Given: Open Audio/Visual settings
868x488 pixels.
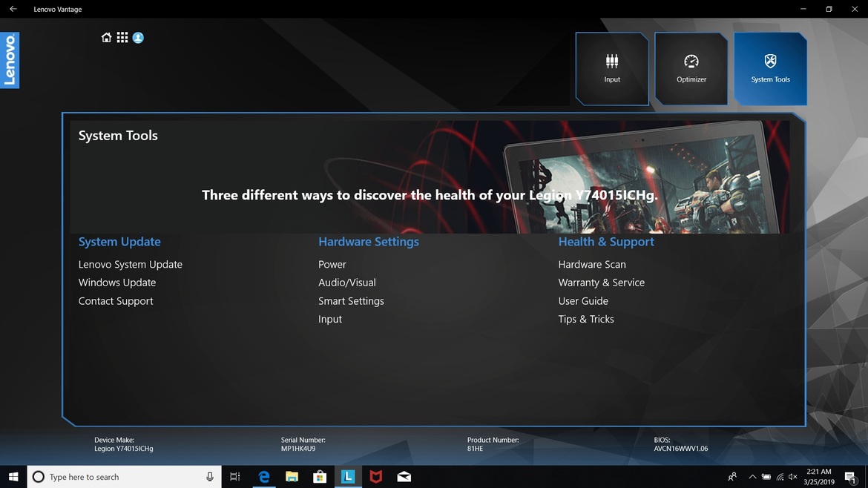Looking at the screenshot, I should click(x=346, y=282).
